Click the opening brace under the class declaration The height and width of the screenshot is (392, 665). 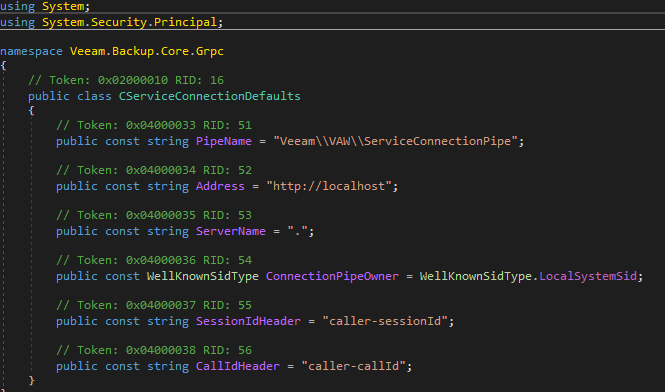click(x=31, y=110)
